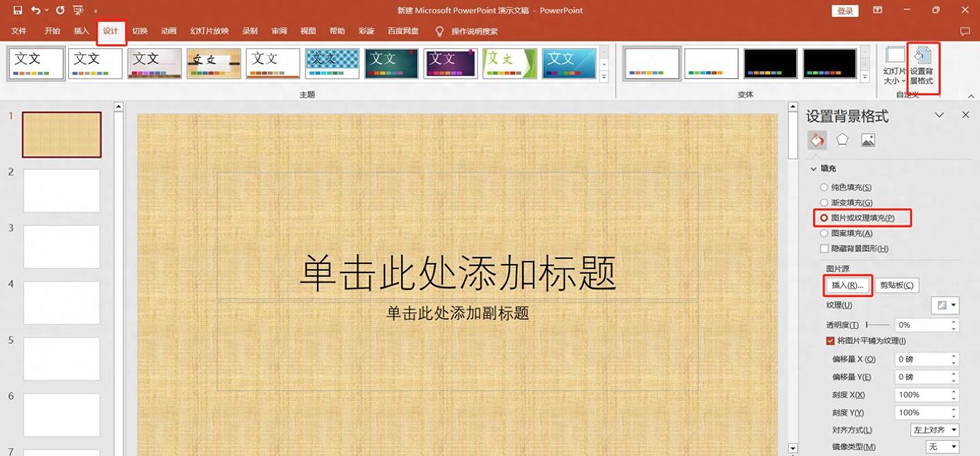Open the 纹理 texture dropdown

[944, 305]
